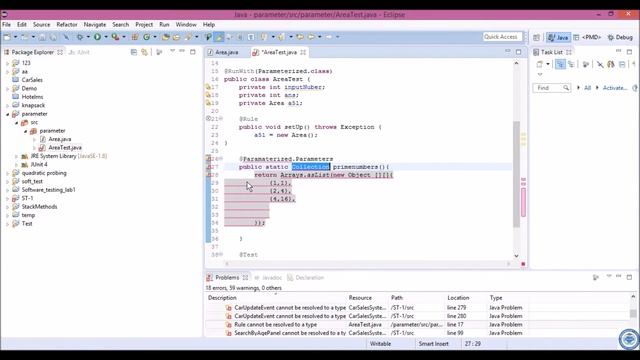Switch to the Debug perspective
This screenshot has height=360, width=640.
(x=620, y=37)
